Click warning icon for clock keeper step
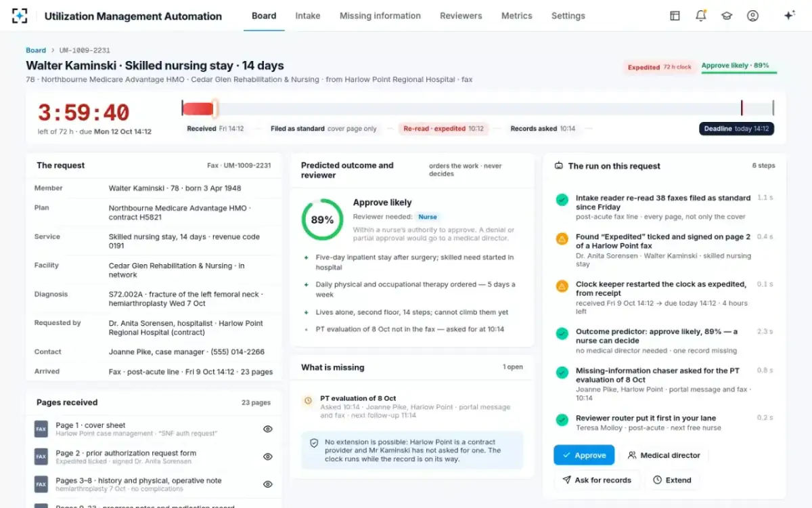The width and height of the screenshot is (812, 508). (562, 286)
